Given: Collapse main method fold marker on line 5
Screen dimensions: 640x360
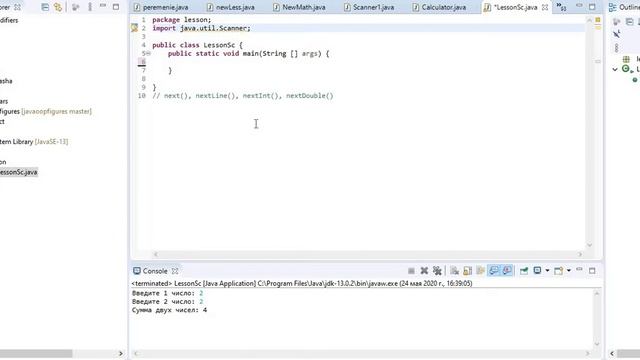Looking at the screenshot, I should [x=148, y=53].
